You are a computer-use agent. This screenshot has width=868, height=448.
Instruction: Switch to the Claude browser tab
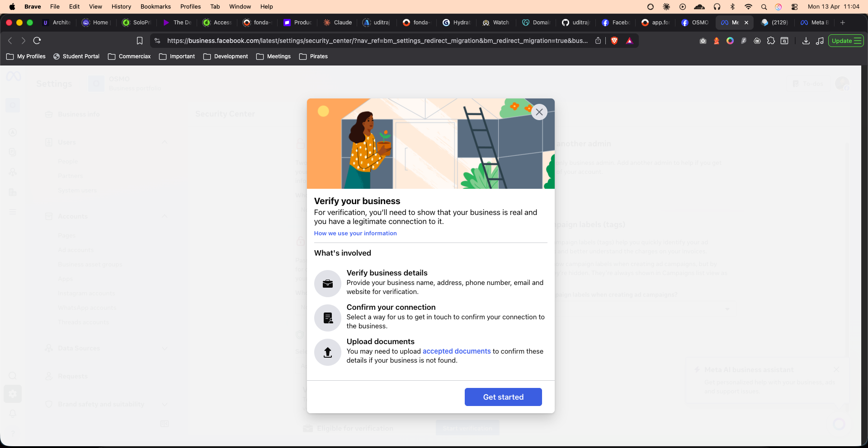click(338, 23)
